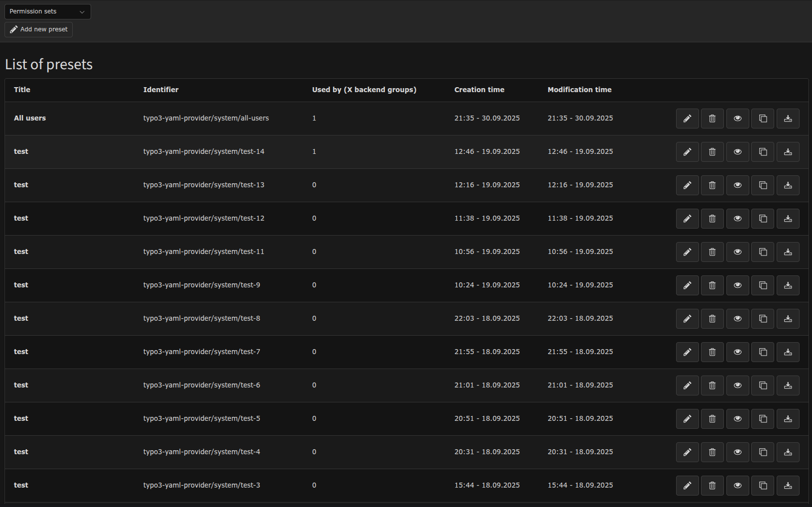Download the test-14 preset
Screen dimensions: 812x507
click(x=788, y=152)
